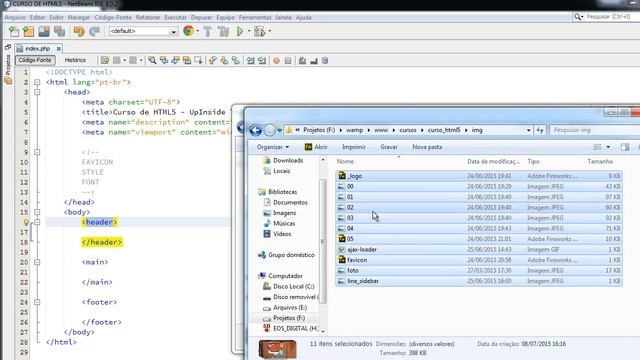Click the Imprimir button in Explorer
This screenshot has width=640, height=360.
(x=353, y=147)
